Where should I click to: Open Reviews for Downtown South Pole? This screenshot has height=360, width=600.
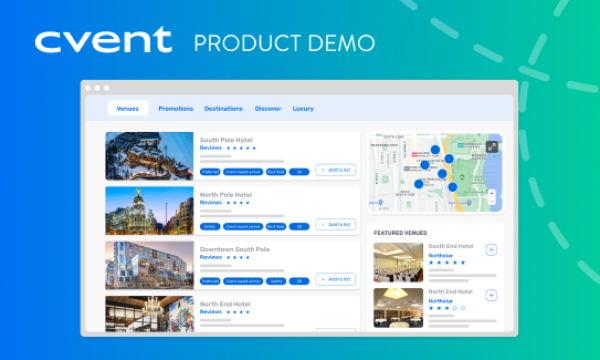tap(211, 257)
